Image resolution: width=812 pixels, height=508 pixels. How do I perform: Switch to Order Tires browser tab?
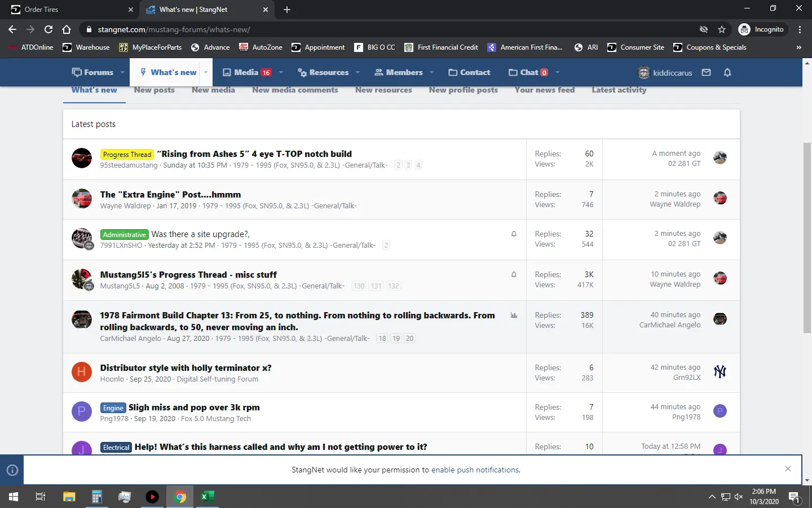coord(70,10)
